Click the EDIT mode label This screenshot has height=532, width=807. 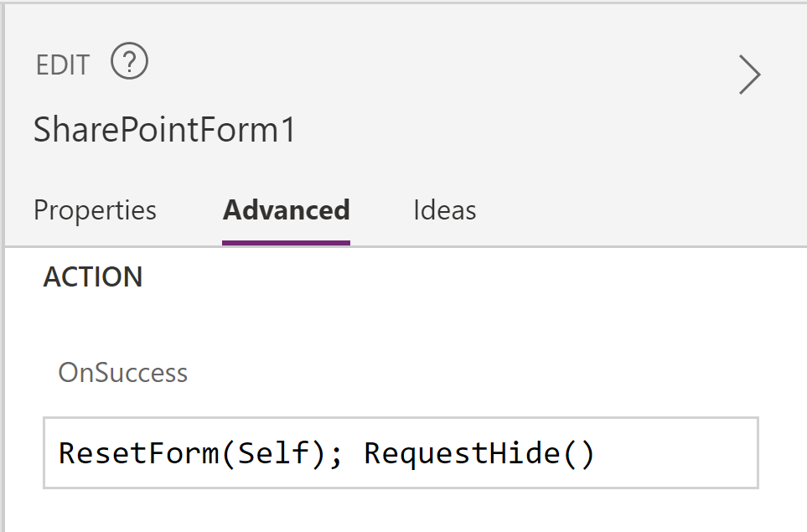click(x=61, y=63)
